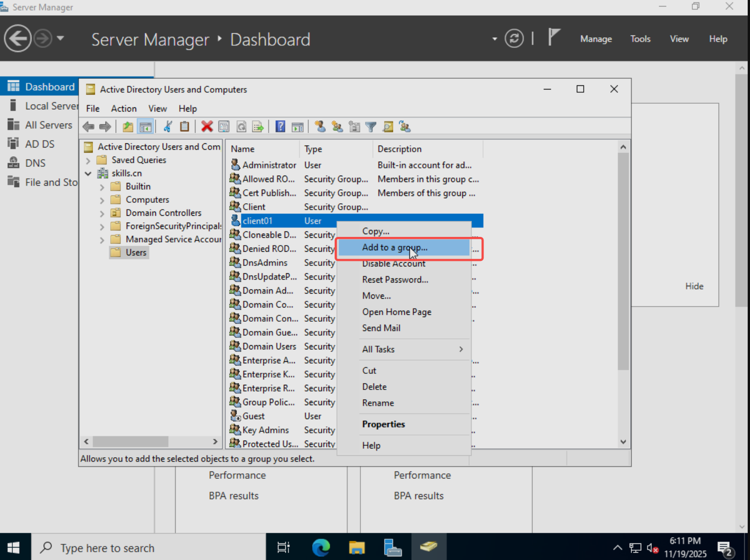Click the Cut scissors toolbar icon

point(168,126)
